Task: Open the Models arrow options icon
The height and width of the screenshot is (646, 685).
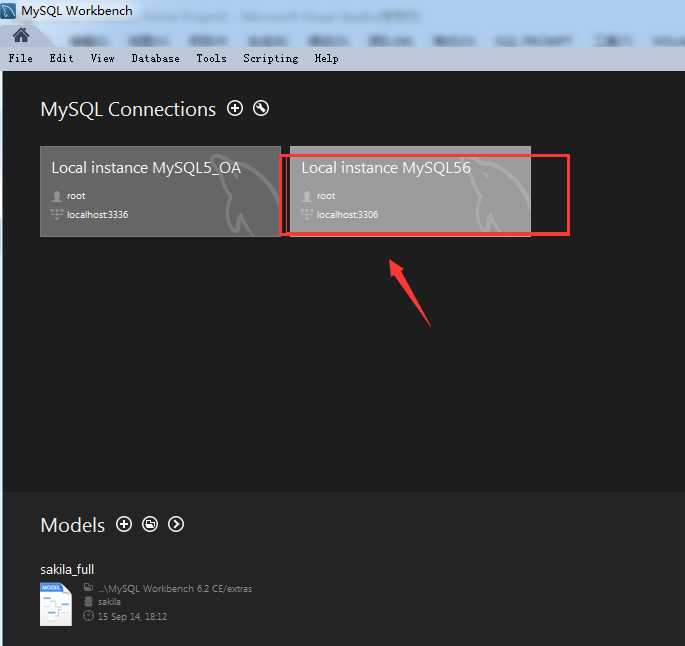Action: tap(176, 524)
